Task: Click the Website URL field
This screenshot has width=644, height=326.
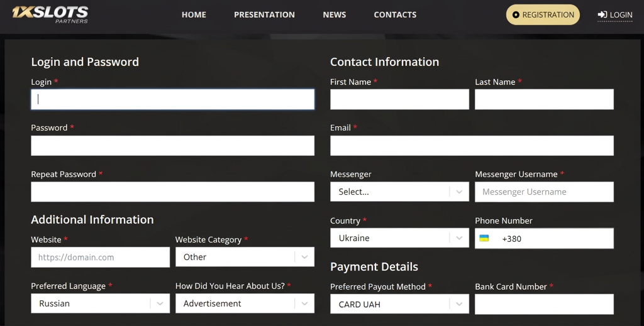Action: [x=100, y=257]
